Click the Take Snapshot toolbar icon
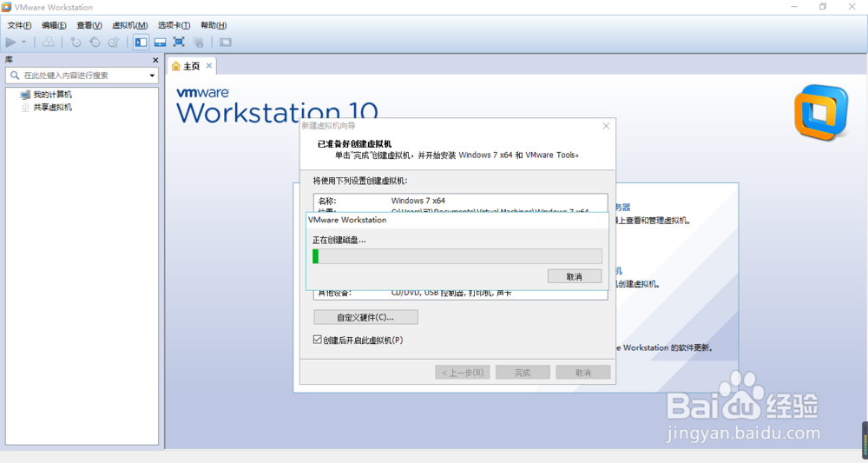The image size is (868, 463). (76, 42)
